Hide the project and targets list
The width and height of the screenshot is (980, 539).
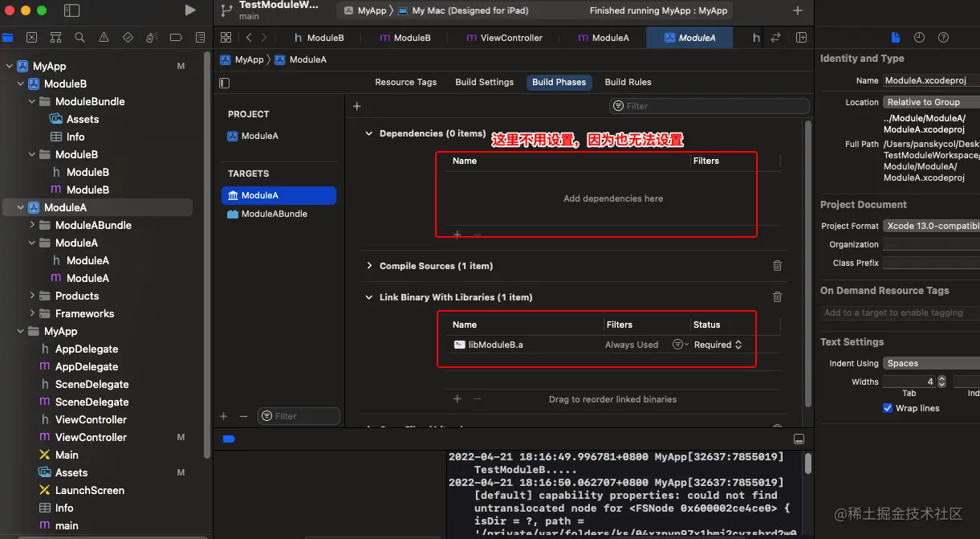[x=225, y=83]
